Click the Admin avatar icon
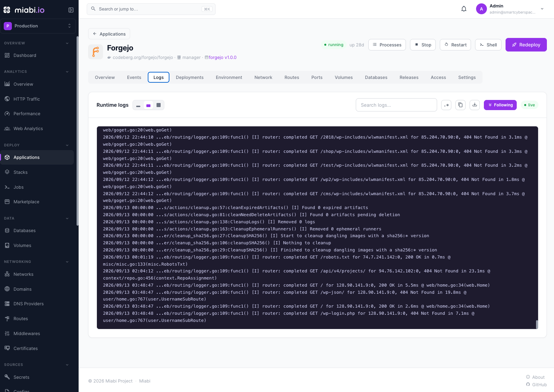554x392 pixels. (481, 9)
